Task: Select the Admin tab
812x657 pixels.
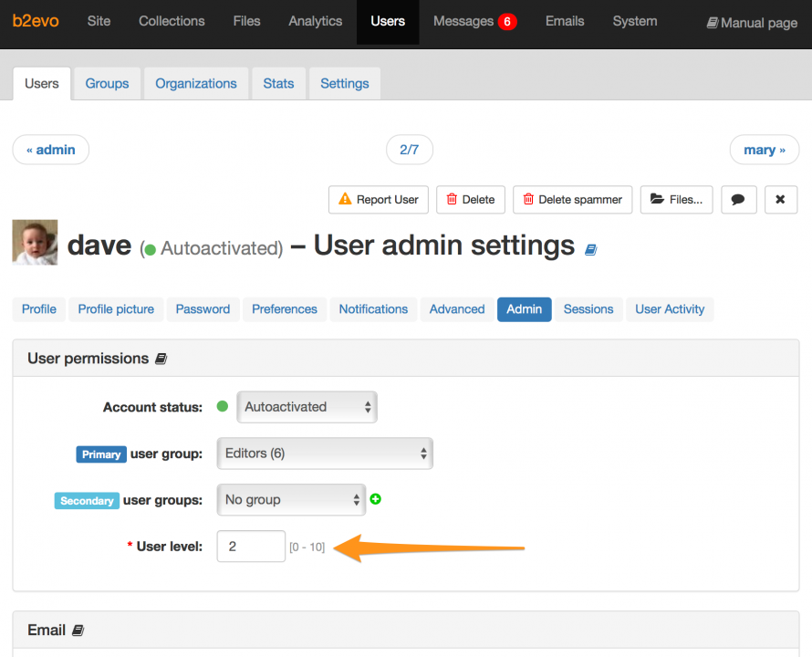Action: coord(524,309)
